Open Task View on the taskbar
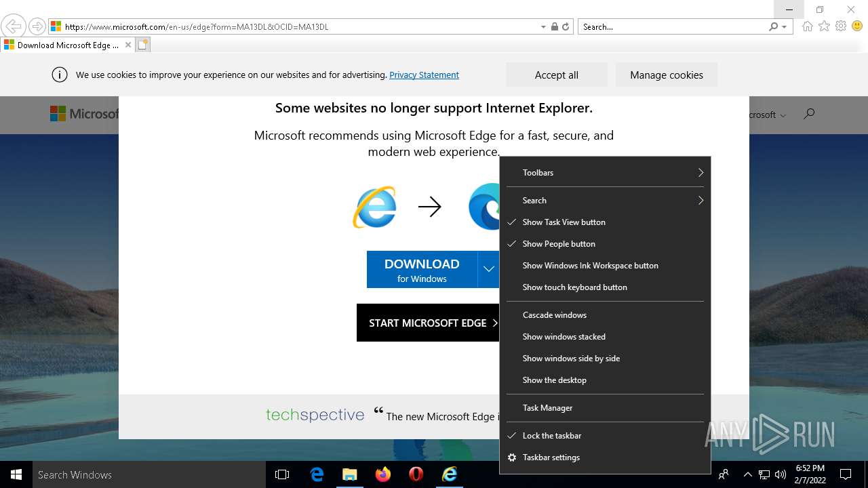Viewport: 868px width, 488px height. click(282, 474)
